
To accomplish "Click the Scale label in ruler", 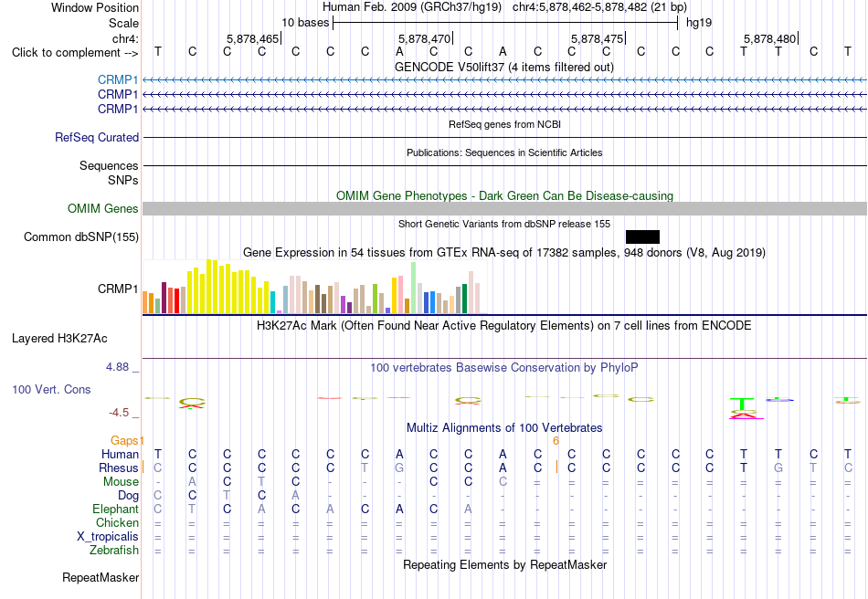I will pos(123,23).
